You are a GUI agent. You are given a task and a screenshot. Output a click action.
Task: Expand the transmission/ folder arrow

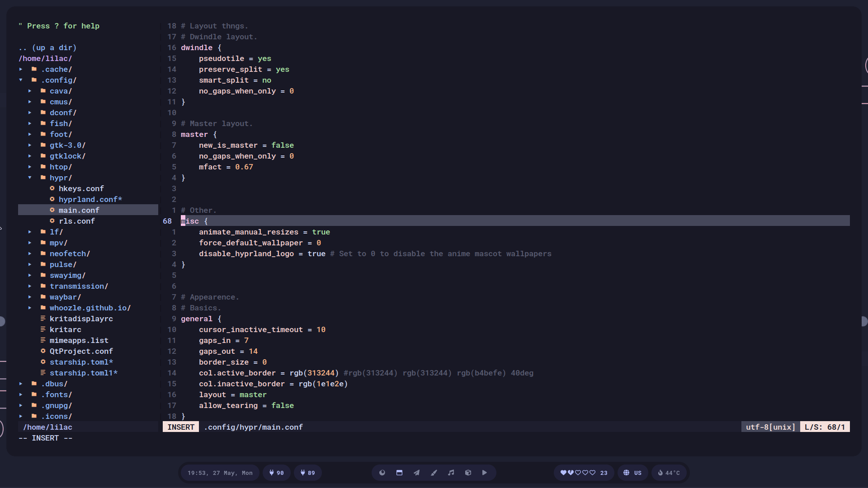[30, 286]
